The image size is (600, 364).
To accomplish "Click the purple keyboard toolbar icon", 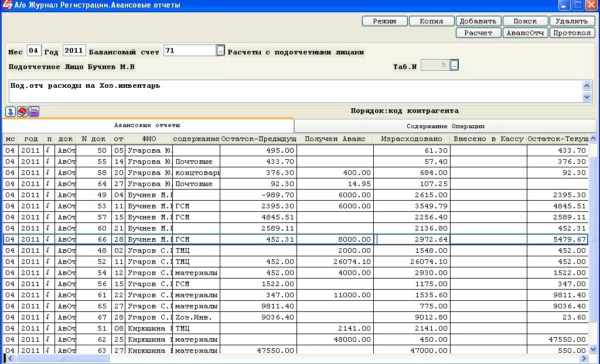I will [34, 112].
